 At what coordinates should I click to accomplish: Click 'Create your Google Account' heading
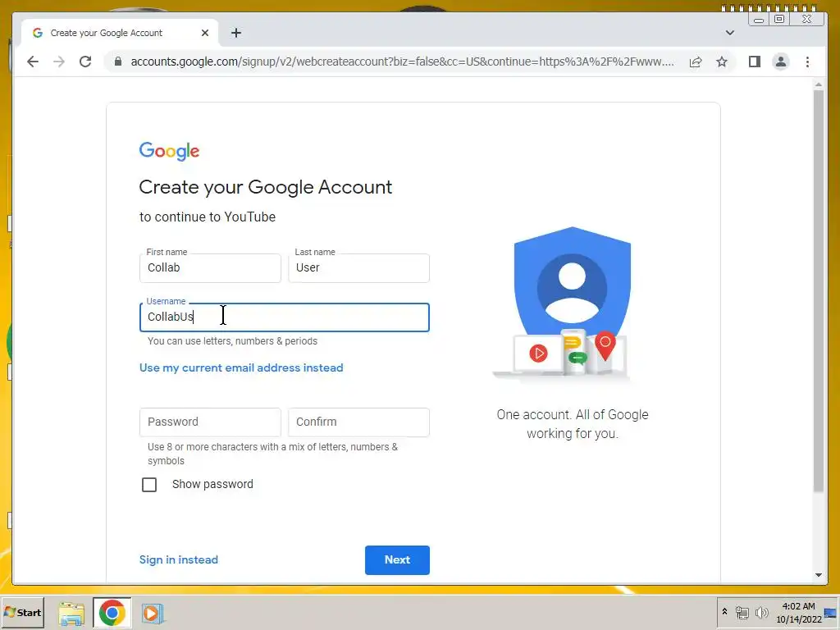tap(265, 188)
